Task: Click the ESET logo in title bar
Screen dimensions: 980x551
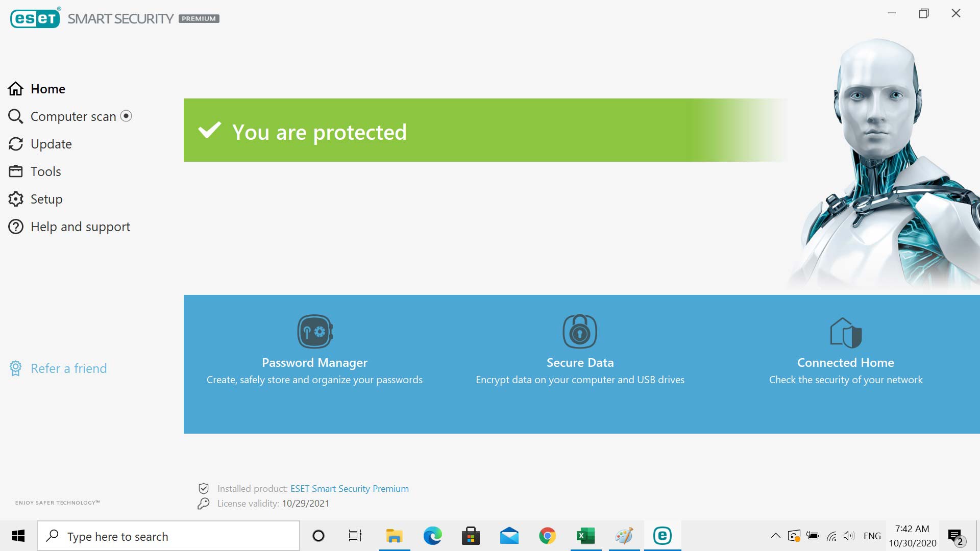Action: click(35, 18)
